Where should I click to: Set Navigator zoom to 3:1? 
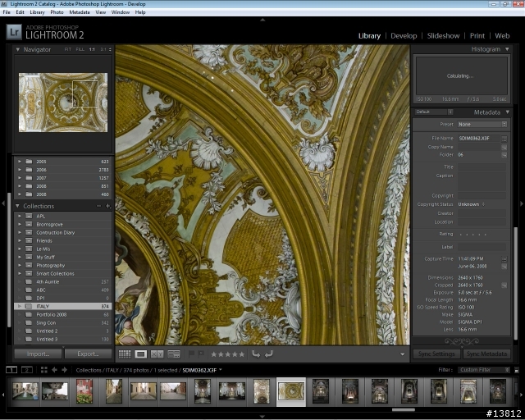pyautogui.click(x=103, y=49)
